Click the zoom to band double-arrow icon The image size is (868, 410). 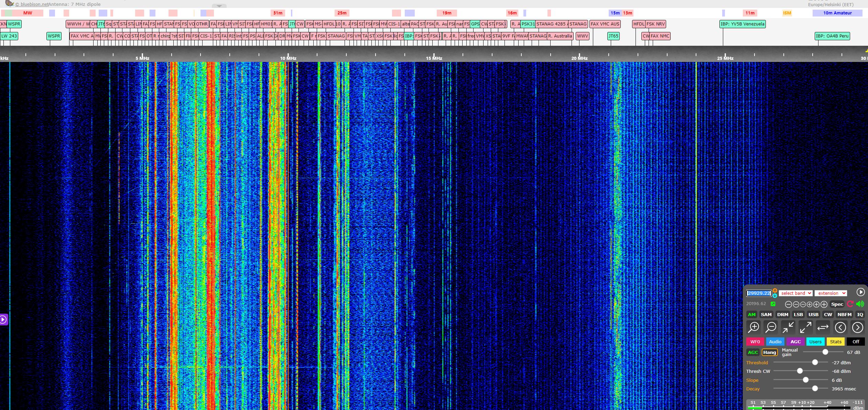[823, 327]
